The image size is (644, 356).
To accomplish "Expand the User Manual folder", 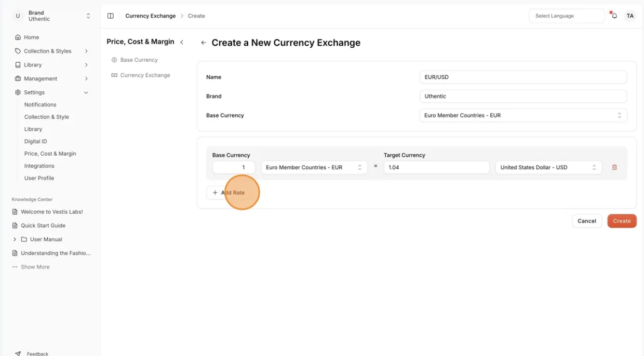I will 15,239.
